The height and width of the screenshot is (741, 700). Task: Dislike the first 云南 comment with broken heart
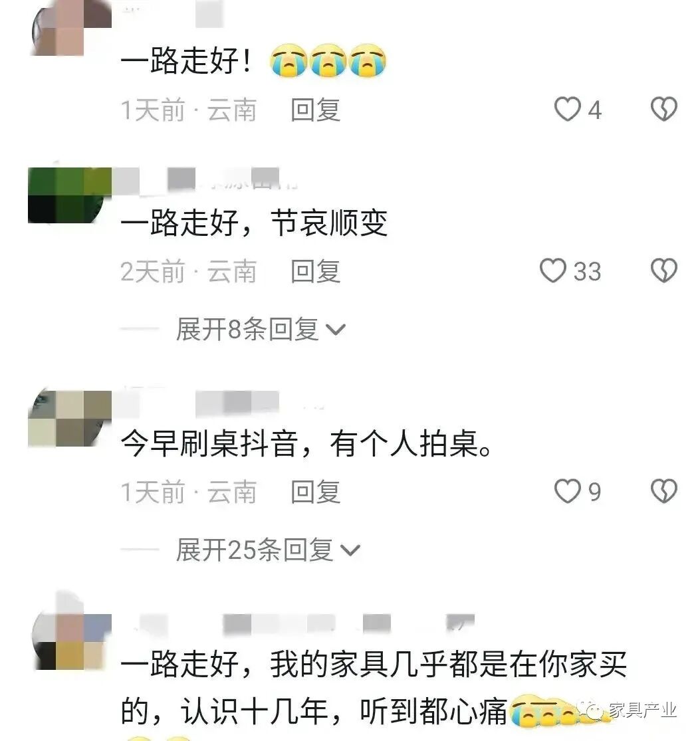click(x=664, y=109)
